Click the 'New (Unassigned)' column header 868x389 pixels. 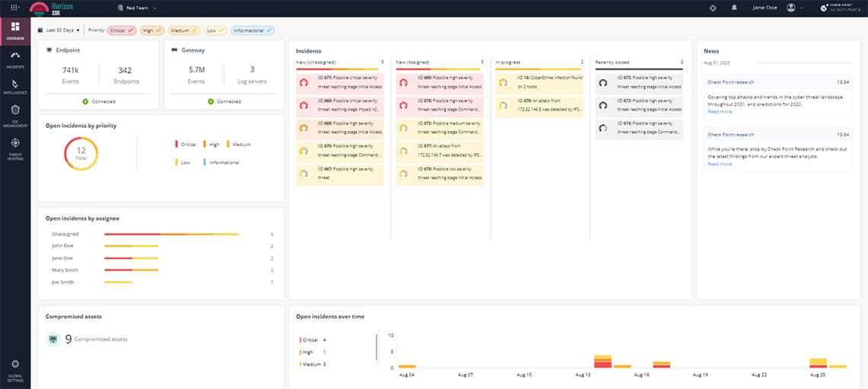(x=315, y=62)
